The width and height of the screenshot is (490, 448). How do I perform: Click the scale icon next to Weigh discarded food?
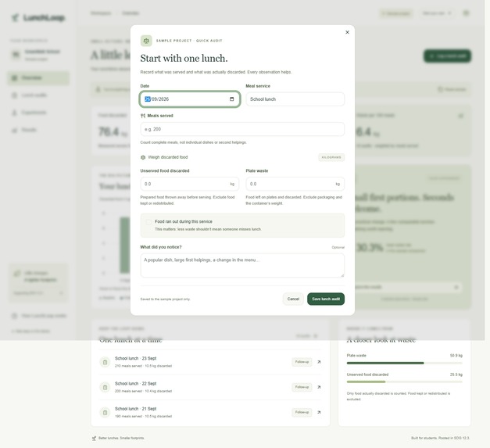[143, 157]
